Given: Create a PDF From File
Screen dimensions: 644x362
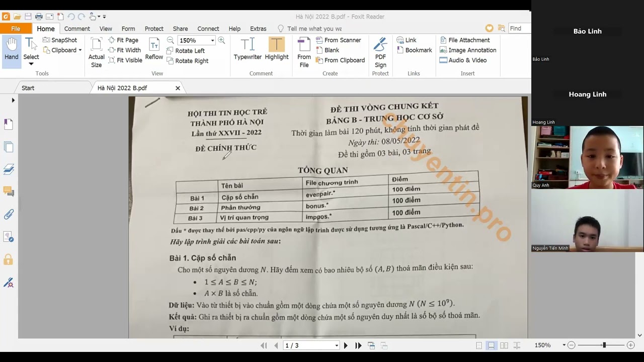Looking at the screenshot, I should [304, 52].
